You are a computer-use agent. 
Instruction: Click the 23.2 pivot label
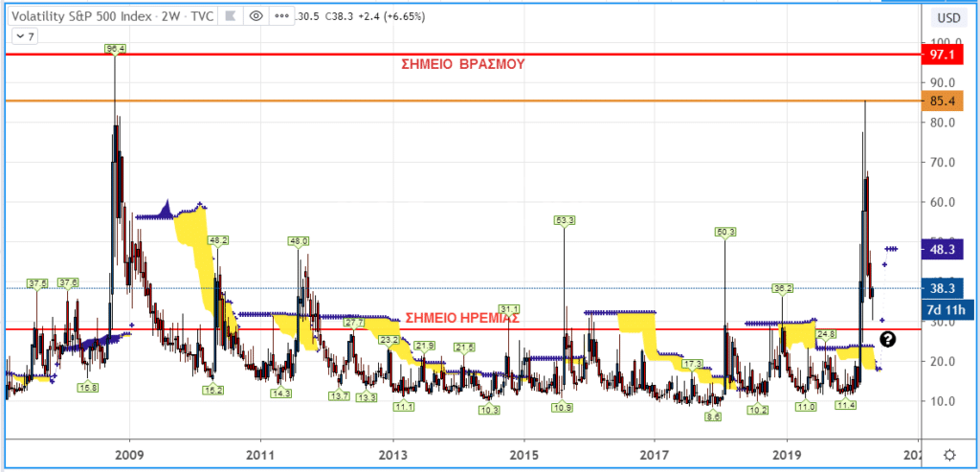[x=389, y=340]
